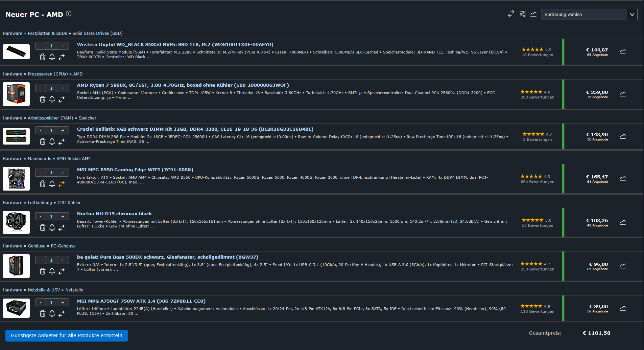Decrease quantity of MSI MPG B550 mainboard
Screen dimensions: 644x350
click(x=41, y=173)
